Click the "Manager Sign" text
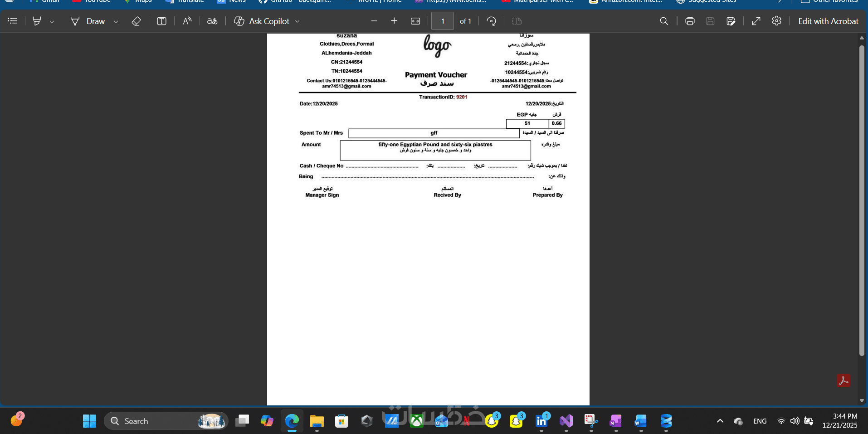Image resolution: width=868 pixels, height=434 pixels. (322, 195)
